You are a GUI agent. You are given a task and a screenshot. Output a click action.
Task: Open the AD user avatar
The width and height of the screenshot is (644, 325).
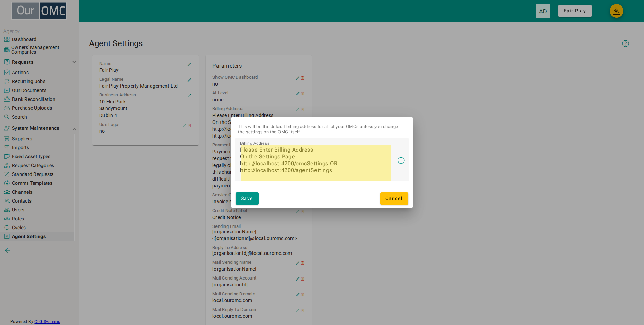(543, 11)
